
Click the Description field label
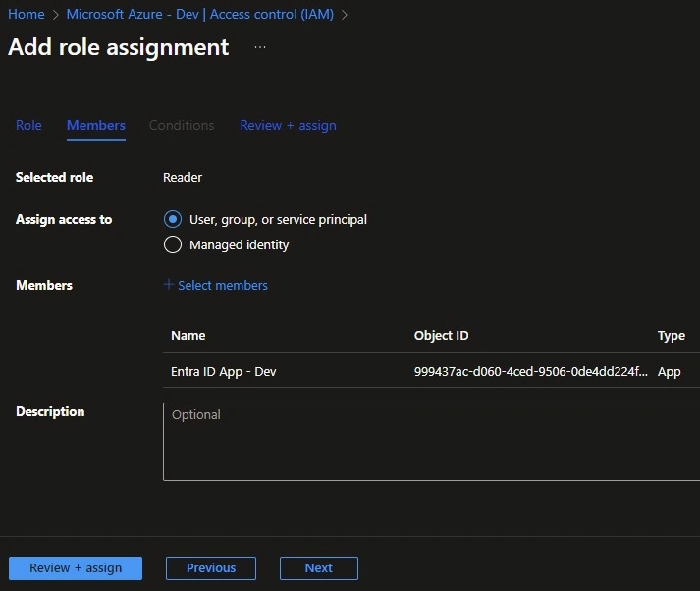pos(50,411)
